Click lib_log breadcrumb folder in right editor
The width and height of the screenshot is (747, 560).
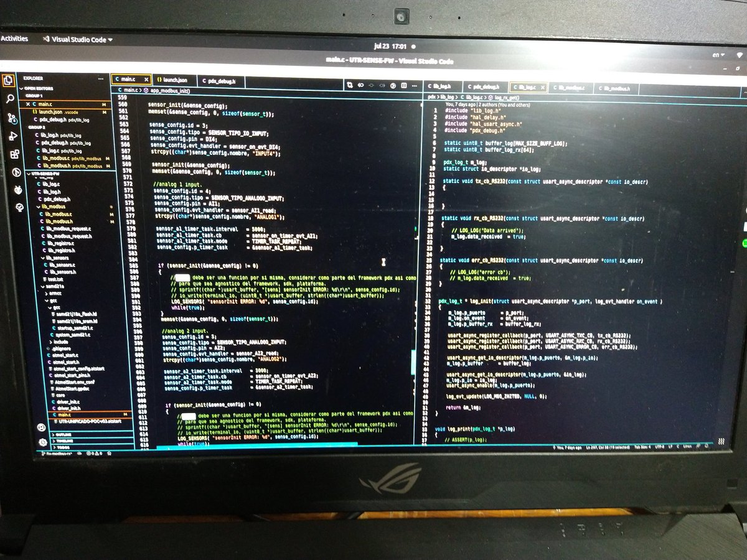click(x=447, y=97)
